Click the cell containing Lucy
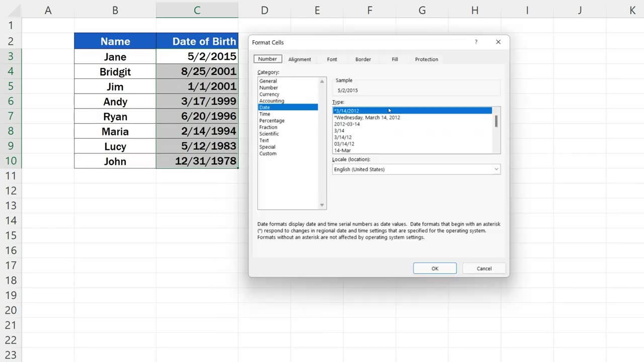Image resolution: width=644 pixels, height=362 pixels. pos(115,146)
